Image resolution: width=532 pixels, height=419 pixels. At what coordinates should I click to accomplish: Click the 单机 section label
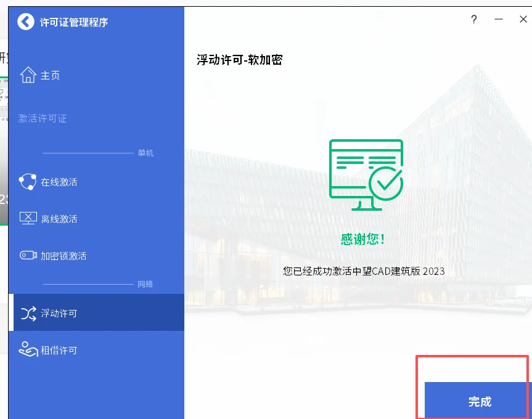coord(145,153)
